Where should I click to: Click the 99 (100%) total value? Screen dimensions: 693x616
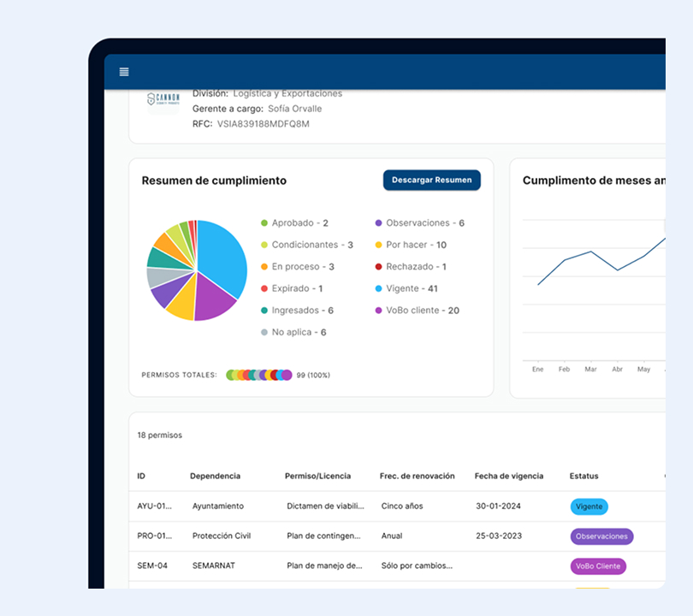313,376
